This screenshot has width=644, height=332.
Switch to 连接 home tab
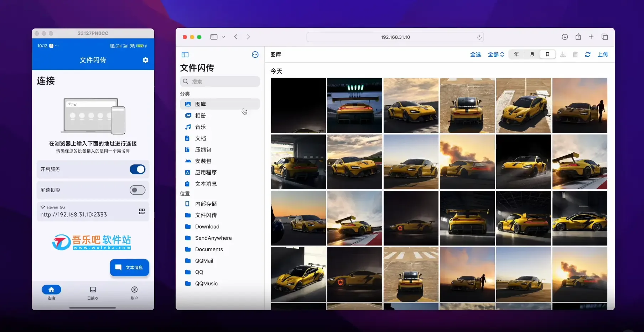coord(51,293)
